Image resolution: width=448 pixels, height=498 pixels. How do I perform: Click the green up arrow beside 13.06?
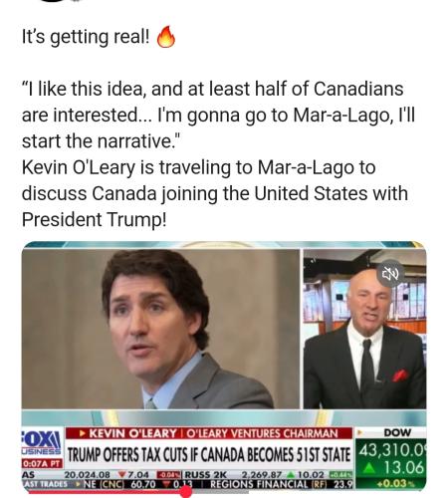(x=370, y=468)
